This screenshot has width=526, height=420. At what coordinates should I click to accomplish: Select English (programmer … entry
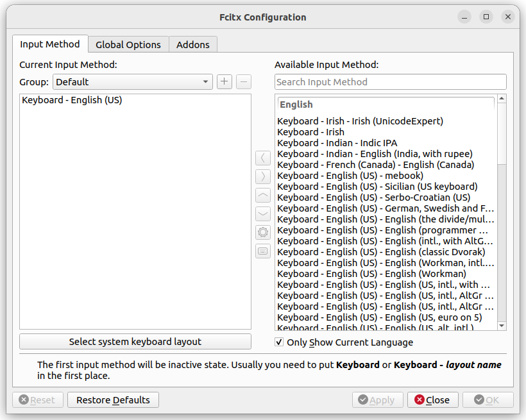tap(386, 230)
